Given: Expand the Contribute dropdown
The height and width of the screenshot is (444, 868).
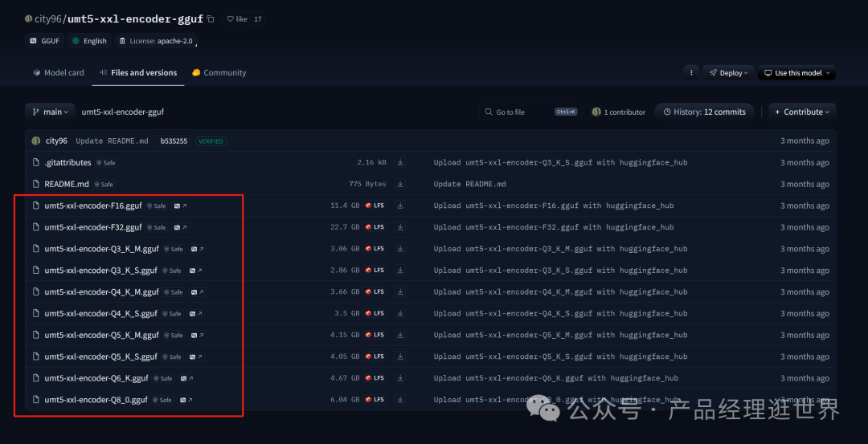Looking at the screenshot, I should click(802, 112).
